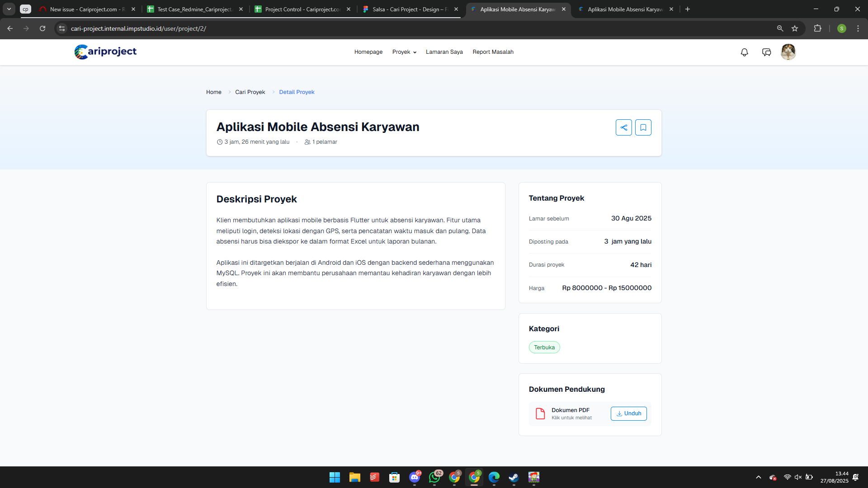
Task: Show hidden system tray icons chevron
Action: (x=759, y=477)
